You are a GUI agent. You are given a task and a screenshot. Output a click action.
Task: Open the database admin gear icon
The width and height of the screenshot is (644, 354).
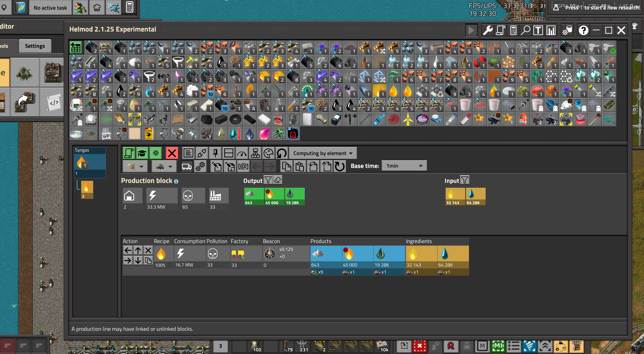point(567,30)
